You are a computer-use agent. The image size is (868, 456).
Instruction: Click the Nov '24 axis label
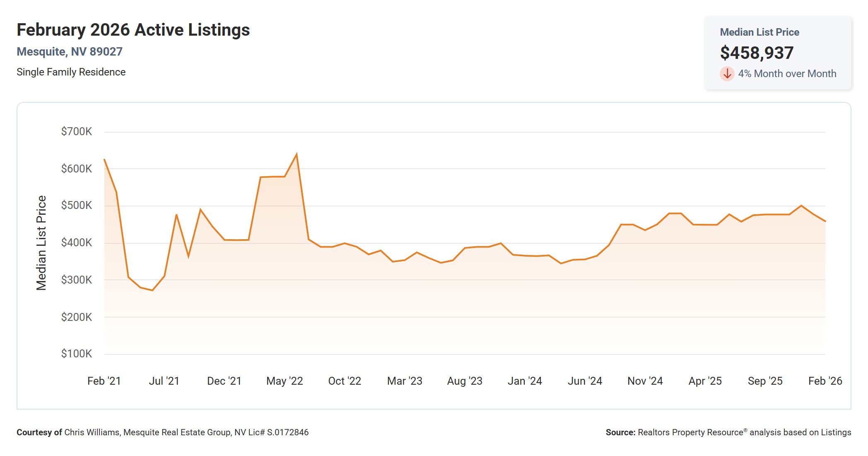[645, 381]
